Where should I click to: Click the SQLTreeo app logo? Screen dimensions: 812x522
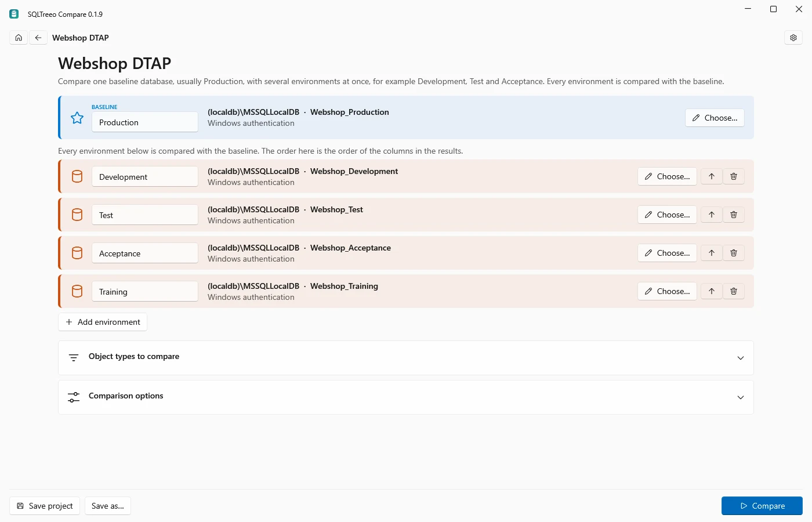[x=14, y=14]
